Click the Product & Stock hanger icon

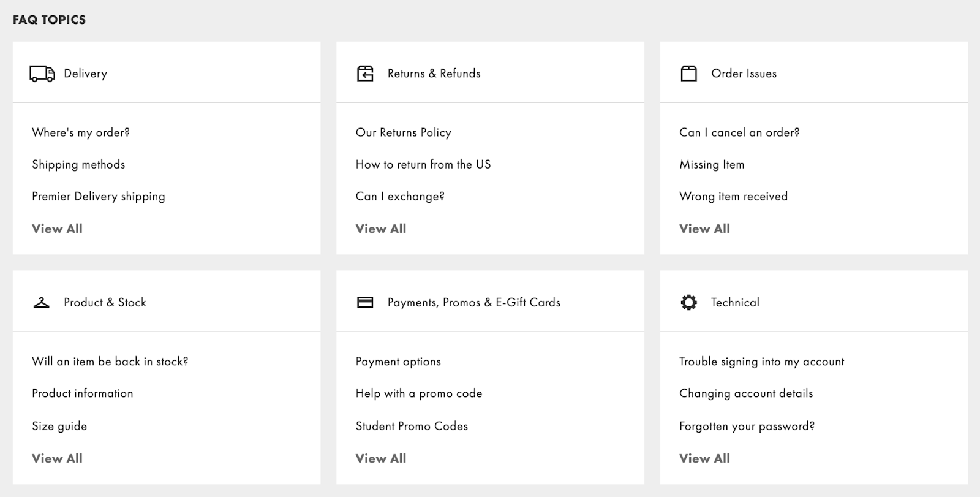tap(42, 303)
